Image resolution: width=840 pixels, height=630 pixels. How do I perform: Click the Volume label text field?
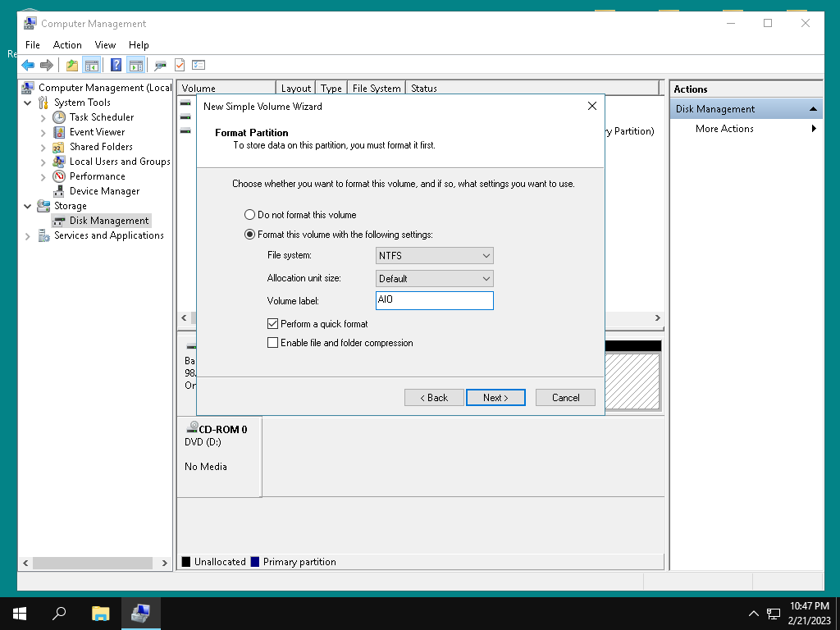click(x=435, y=301)
